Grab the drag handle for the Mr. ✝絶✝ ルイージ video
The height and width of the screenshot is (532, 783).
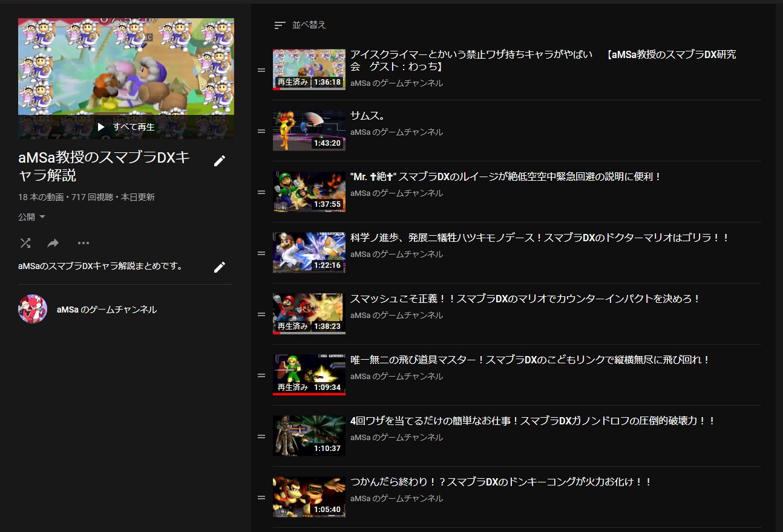261,192
